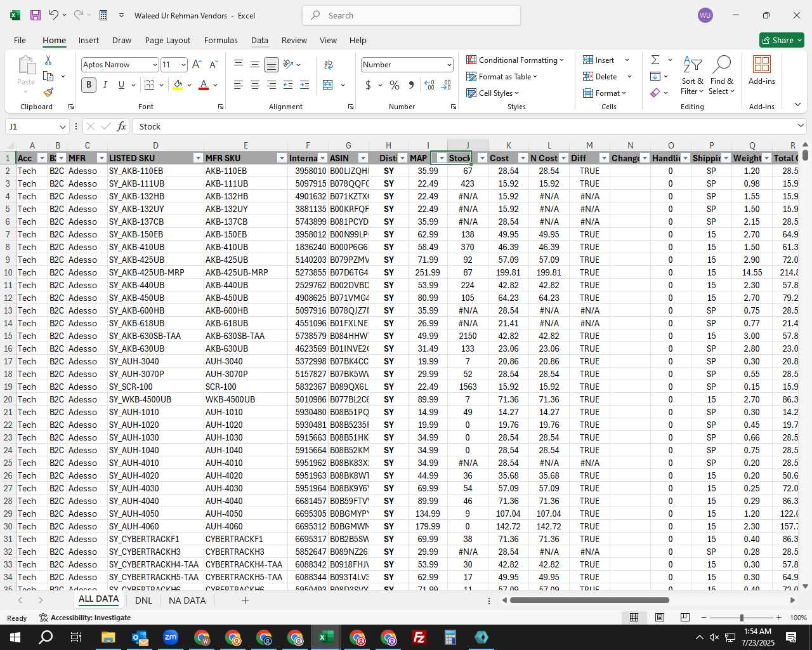This screenshot has width=812, height=650.
Task: Open the Number format dropdown
Action: coord(449,65)
